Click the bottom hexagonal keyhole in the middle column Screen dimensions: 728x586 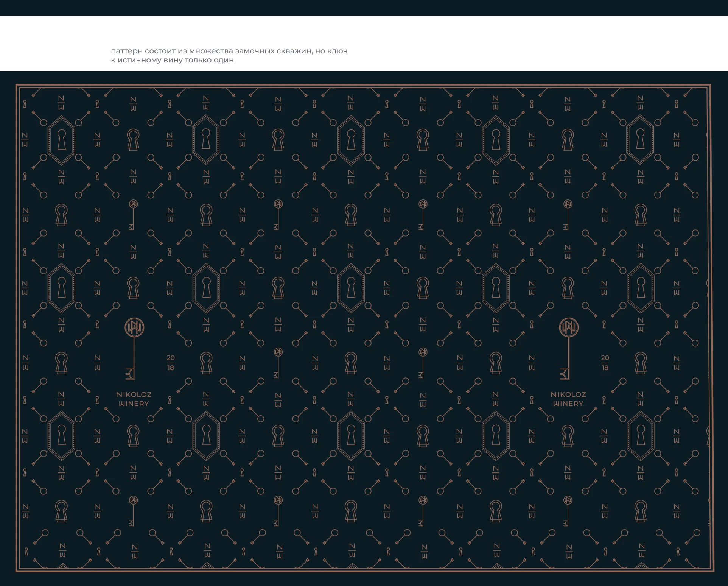(x=351, y=436)
